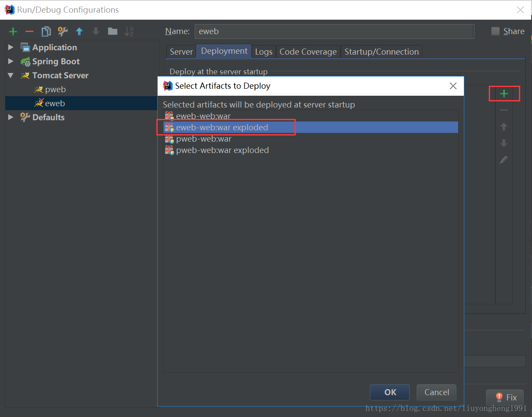The height and width of the screenshot is (417, 532).
Task: Add artifact with green plus in Deployment
Action: click(x=504, y=94)
